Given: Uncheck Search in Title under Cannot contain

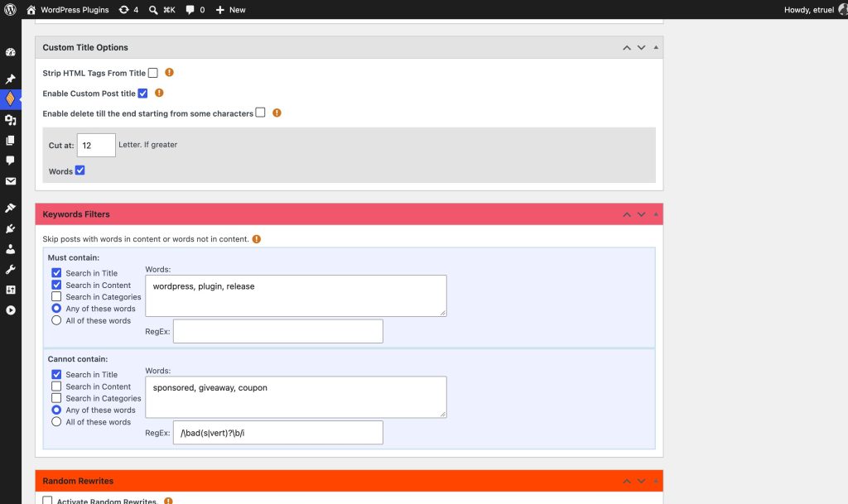Looking at the screenshot, I should pyautogui.click(x=56, y=374).
